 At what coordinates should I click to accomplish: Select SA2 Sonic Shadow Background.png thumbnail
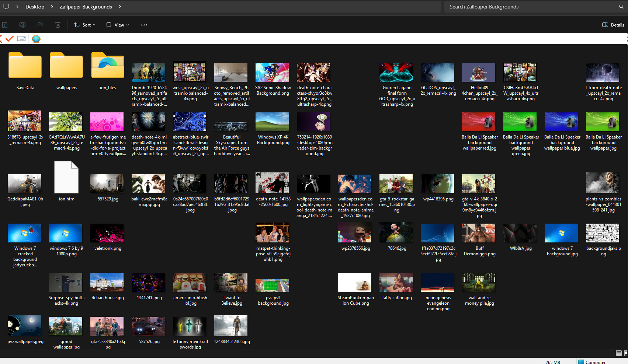(x=272, y=72)
